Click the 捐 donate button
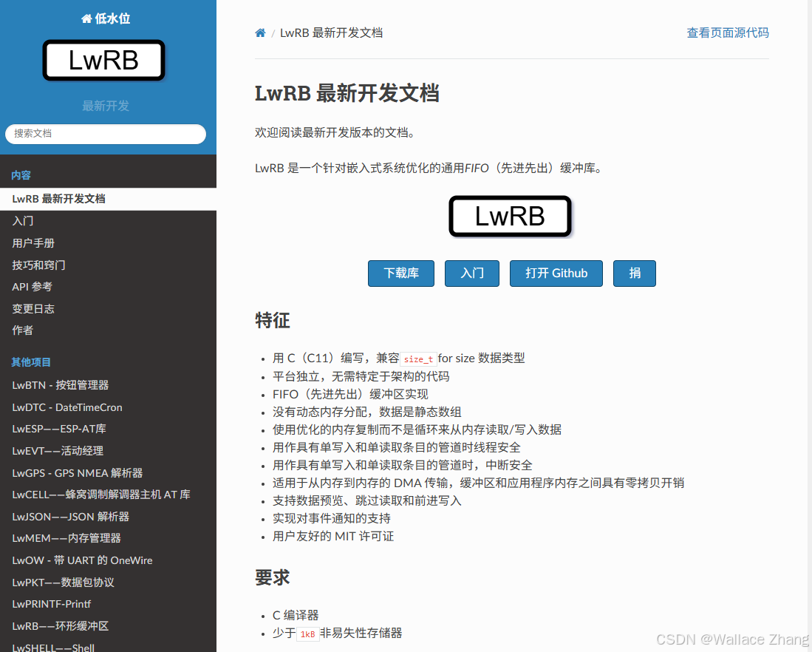 pos(635,273)
